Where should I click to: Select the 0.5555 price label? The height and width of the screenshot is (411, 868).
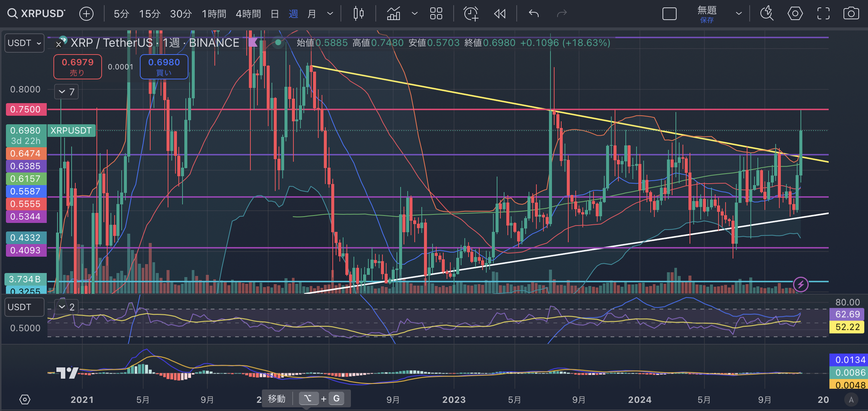click(26, 204)
